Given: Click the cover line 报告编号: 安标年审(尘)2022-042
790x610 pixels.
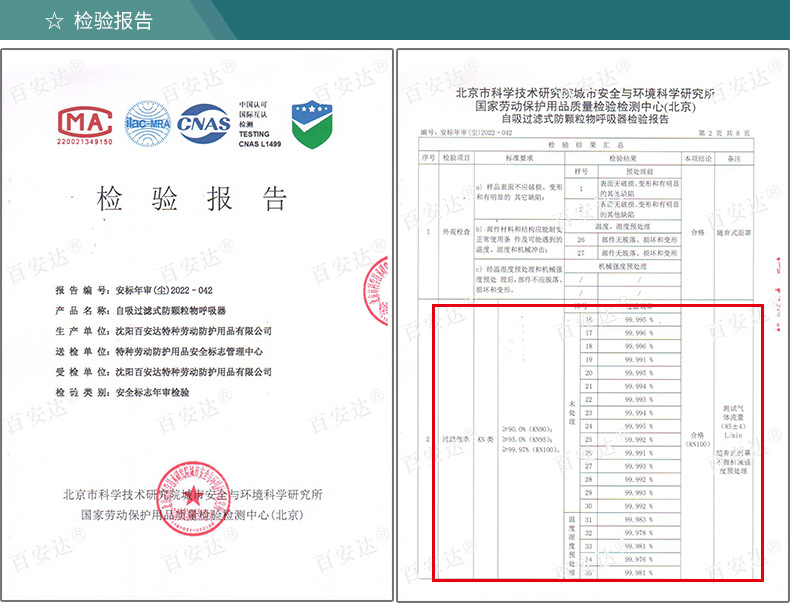Looking at the screenshot, I should click(x=134, y=291).
